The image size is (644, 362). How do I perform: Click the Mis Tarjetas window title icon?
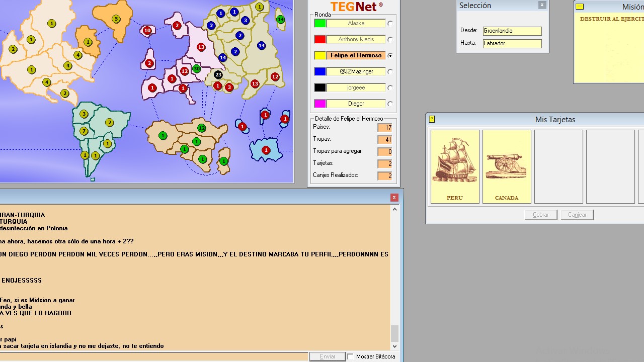[432, 119]
